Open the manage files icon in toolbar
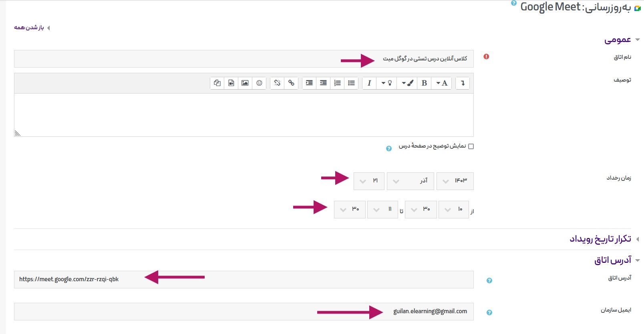This screenshot has height=334, width=644. [217, 83]
